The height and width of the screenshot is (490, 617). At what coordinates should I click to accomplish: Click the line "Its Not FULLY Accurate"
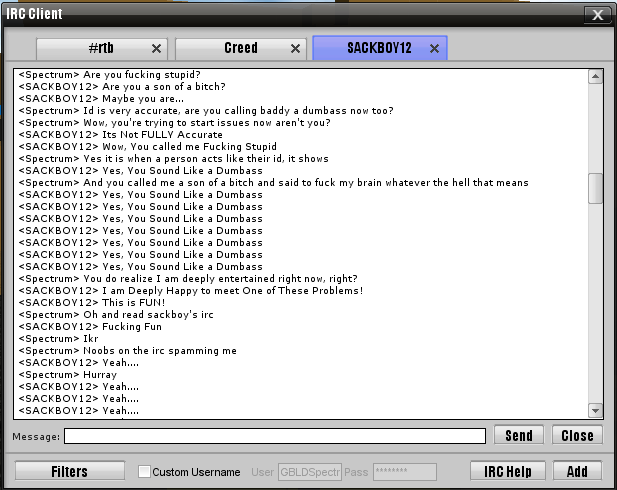click(120, 135)
